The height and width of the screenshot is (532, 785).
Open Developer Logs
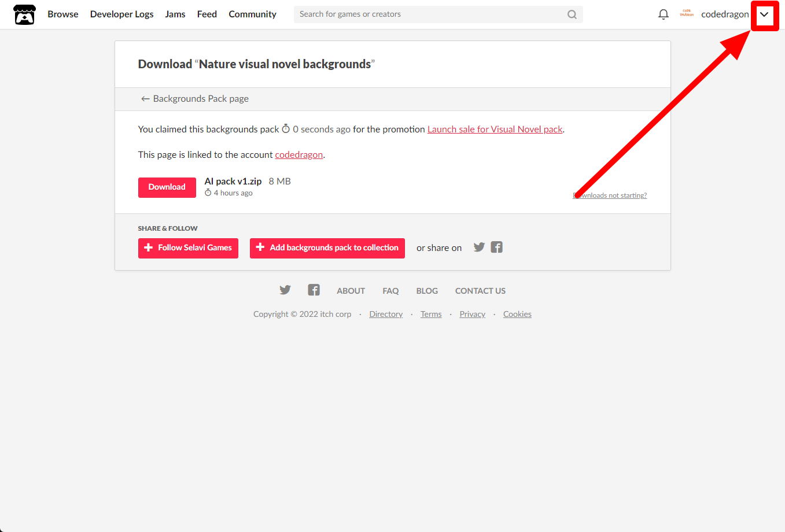[122, 14]
